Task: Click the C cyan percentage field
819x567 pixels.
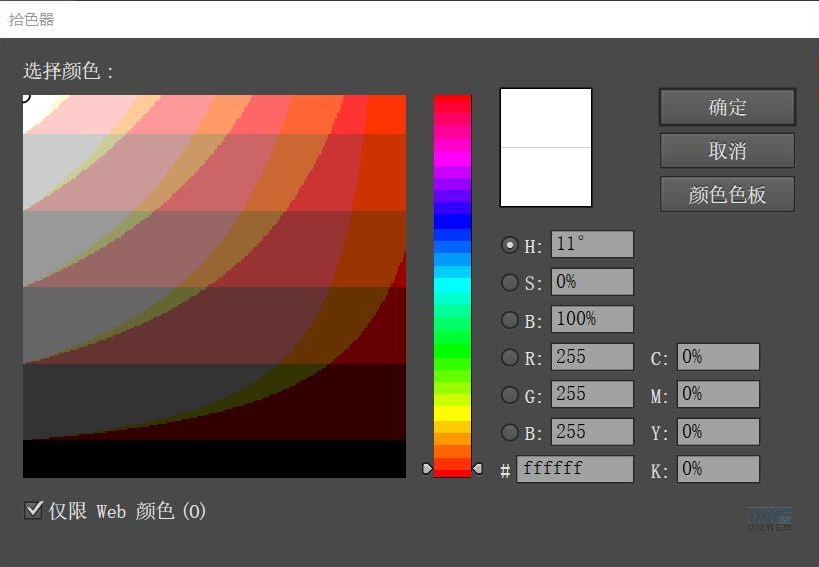Action: click(x=718, y=357)
